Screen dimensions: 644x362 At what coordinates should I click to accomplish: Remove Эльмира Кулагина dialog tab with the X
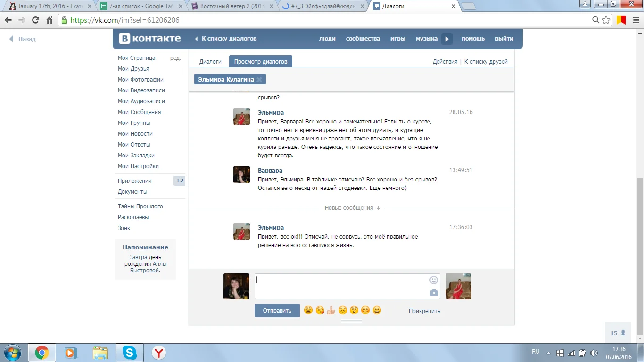(x=259, y=80)
